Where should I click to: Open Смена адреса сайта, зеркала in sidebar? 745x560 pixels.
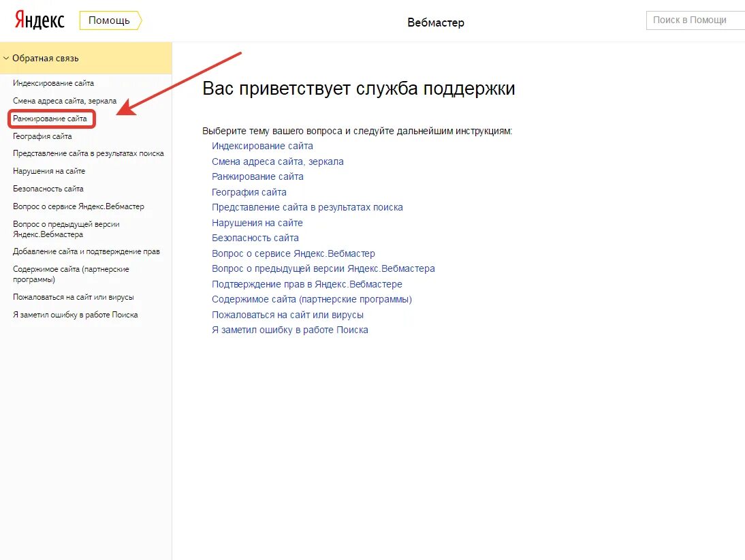click(x=65, y=101)
